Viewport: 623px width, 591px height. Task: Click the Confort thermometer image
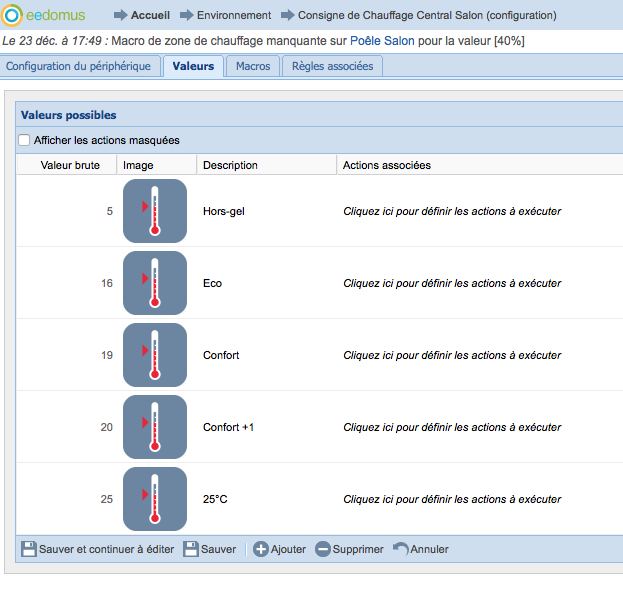[154, 355]
